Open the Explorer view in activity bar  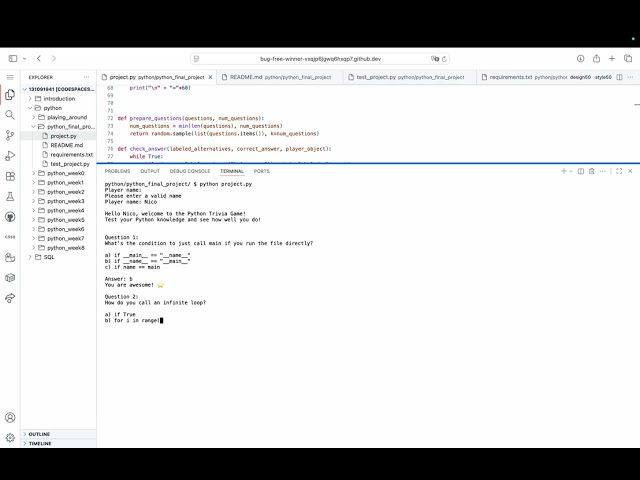click(x=10, y=95)
